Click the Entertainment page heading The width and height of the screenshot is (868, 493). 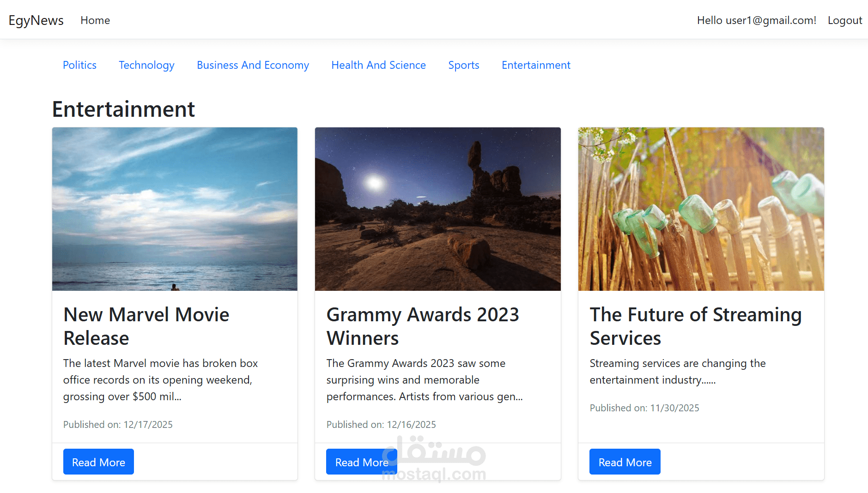[123, 109]
